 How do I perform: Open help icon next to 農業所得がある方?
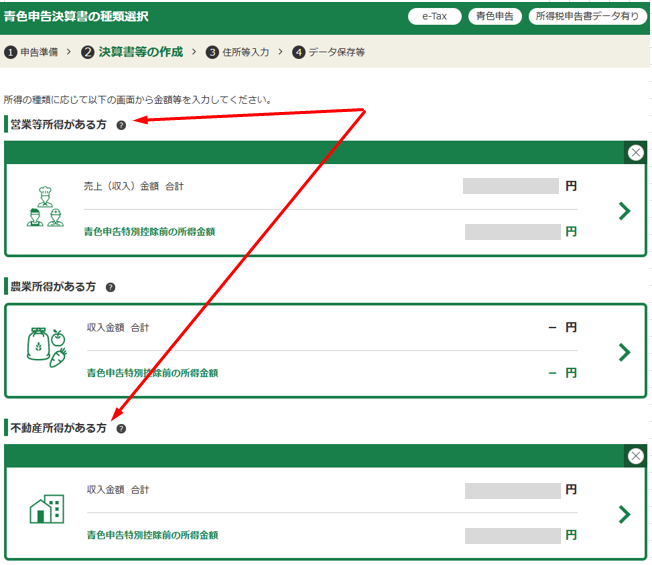(x=110, y=287)
